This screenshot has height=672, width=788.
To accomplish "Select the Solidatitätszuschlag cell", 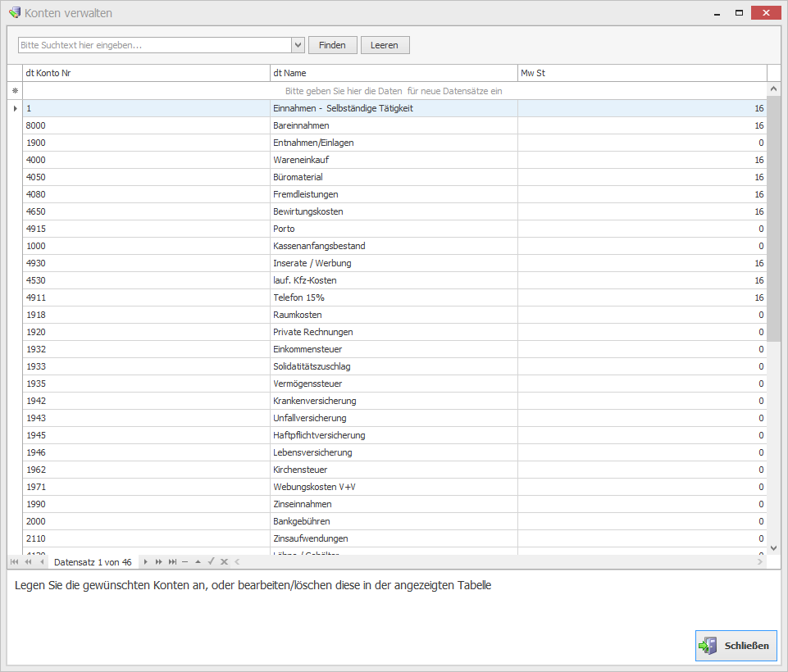I will pyautogui.click(x=394, y=366).
